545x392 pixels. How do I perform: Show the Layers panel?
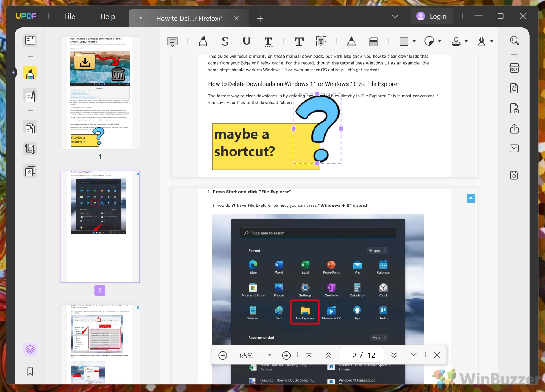coord(30,349)
